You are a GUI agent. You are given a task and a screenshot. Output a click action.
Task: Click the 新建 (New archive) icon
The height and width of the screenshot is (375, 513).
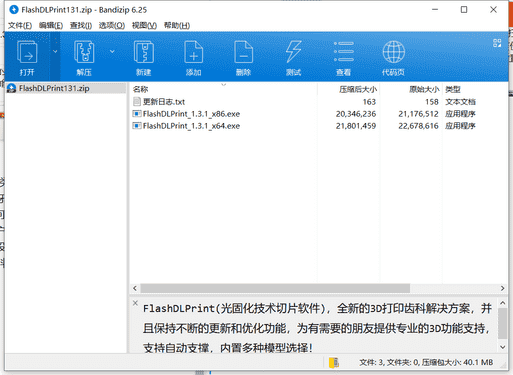click(x=144, y=52)
